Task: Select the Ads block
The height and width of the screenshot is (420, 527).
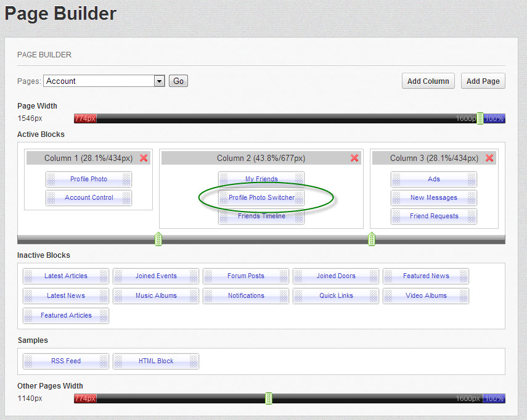Action: 433,179
